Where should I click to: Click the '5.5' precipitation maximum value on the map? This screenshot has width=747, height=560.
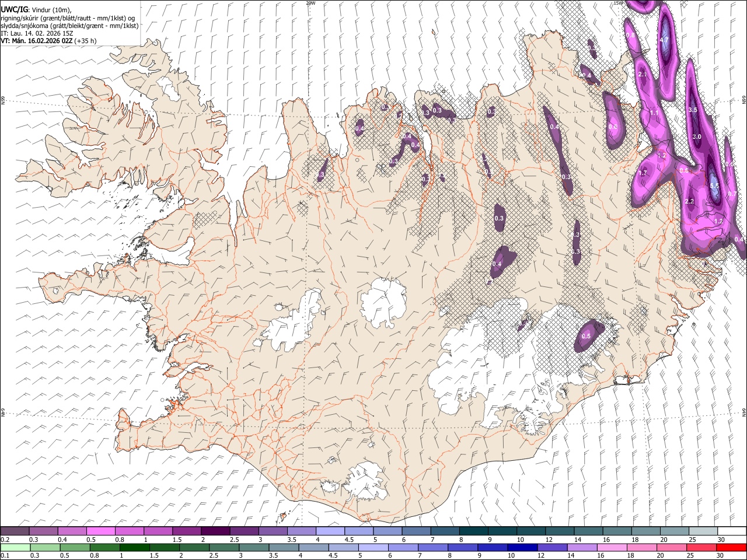pos(714,185)
